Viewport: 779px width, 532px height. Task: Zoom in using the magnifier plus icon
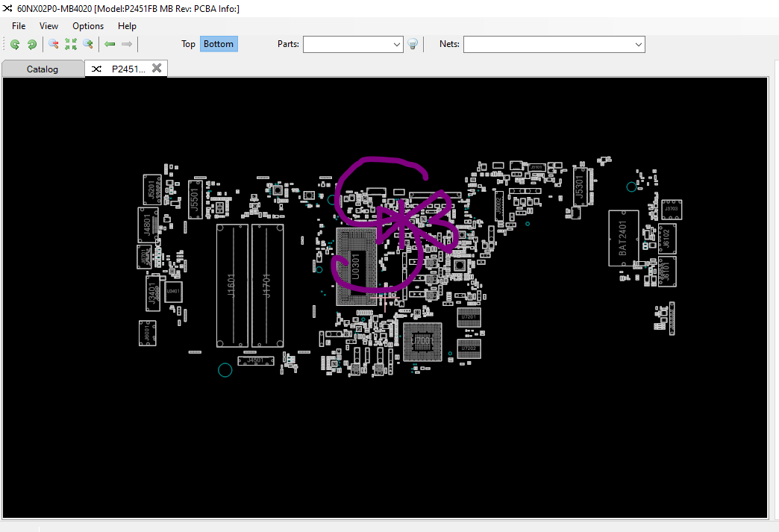tap(88, 44)
